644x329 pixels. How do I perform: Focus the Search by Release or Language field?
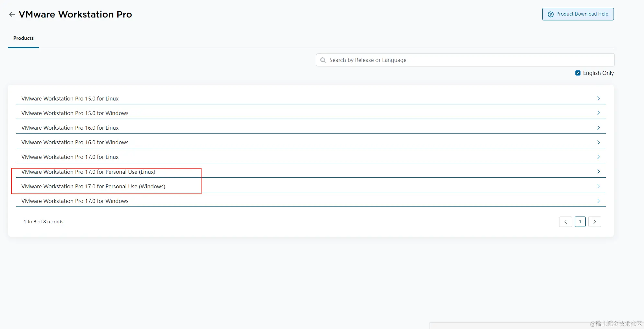tap(465, 60)
